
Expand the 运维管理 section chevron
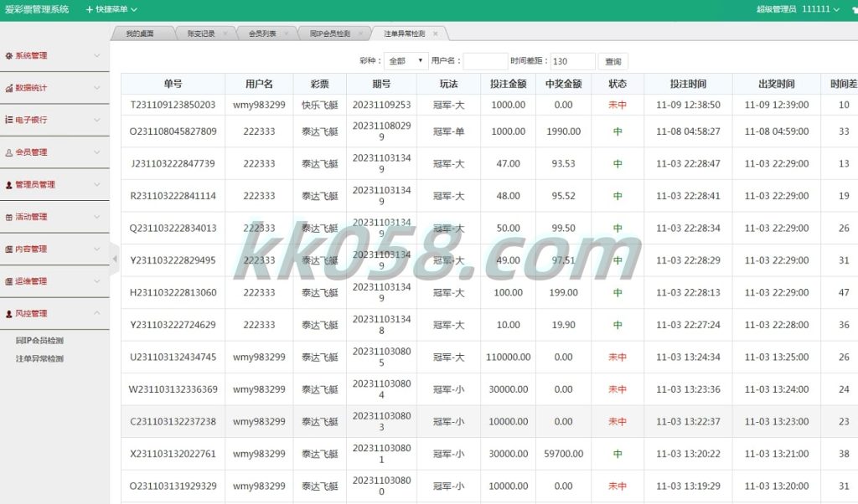(97, 281)
